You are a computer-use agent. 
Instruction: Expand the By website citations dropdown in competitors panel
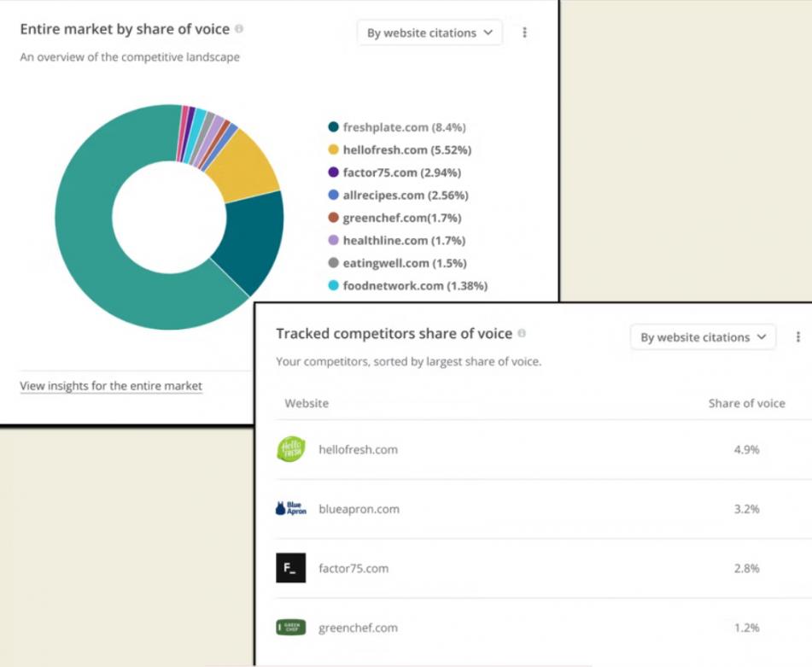[703, 337]
